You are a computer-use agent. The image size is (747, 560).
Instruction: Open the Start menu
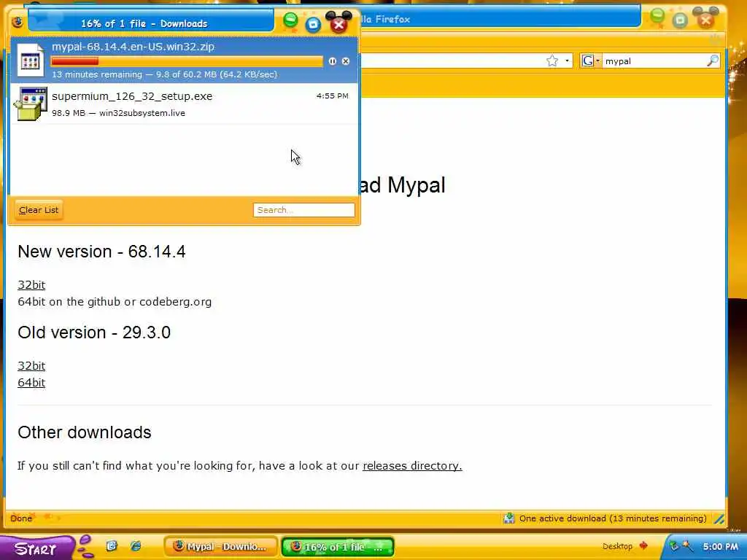tap(37, 548)
